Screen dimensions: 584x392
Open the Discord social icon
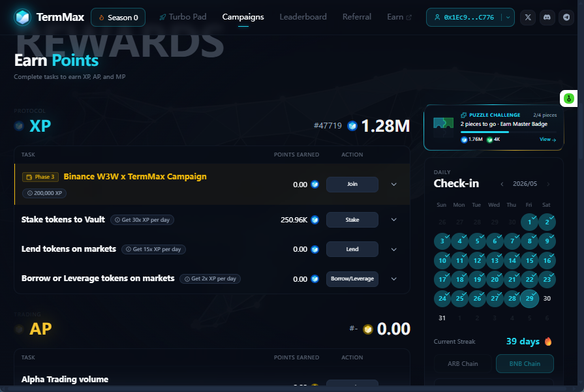click(547, 17)
